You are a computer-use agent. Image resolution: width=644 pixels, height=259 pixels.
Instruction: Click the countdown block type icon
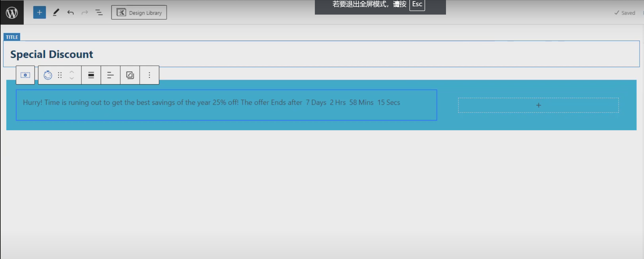[48, 75]
